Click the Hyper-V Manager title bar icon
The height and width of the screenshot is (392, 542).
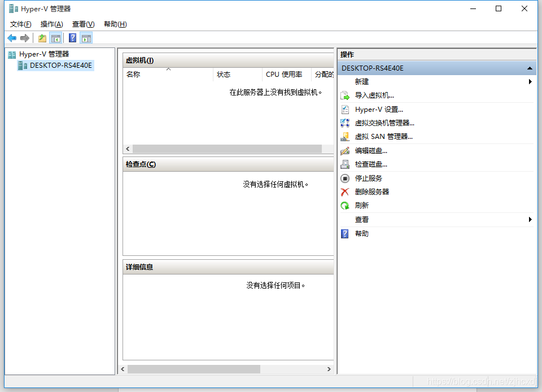(x=14, y=8)
